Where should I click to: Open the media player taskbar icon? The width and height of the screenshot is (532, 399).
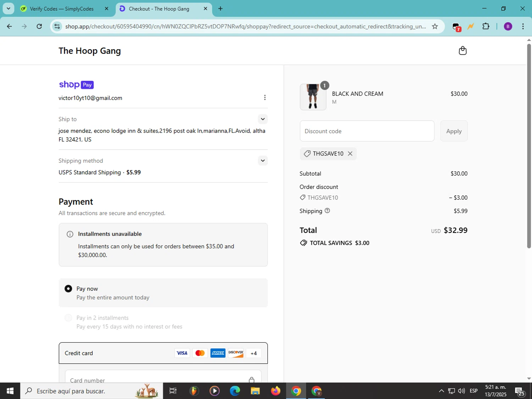tap(215, 391)
